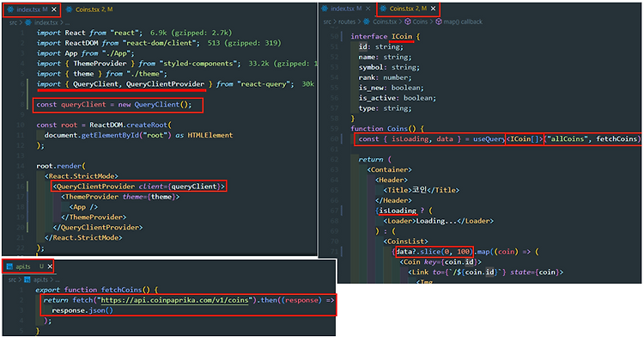Click import App from "./App" line

pyautogui.click(x=85, y=53)
